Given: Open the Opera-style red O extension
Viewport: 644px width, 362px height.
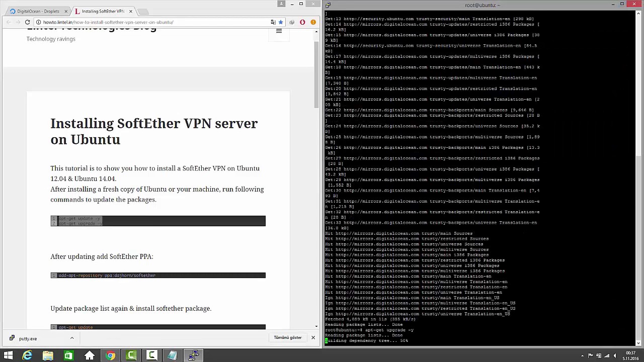Looking at the screenshot, I should click(302, 22).
